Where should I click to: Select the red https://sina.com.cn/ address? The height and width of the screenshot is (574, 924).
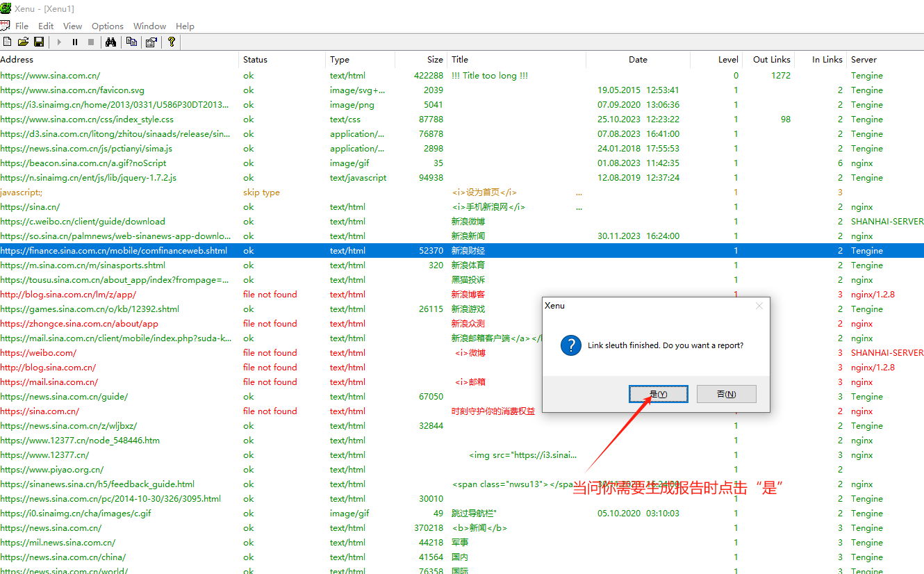click(40, 411)
